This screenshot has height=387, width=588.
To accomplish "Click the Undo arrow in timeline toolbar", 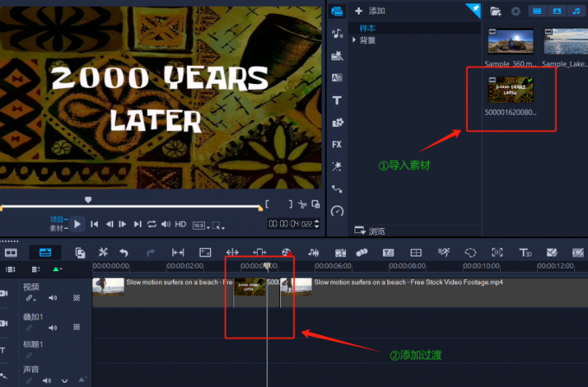I will [124, 252].
